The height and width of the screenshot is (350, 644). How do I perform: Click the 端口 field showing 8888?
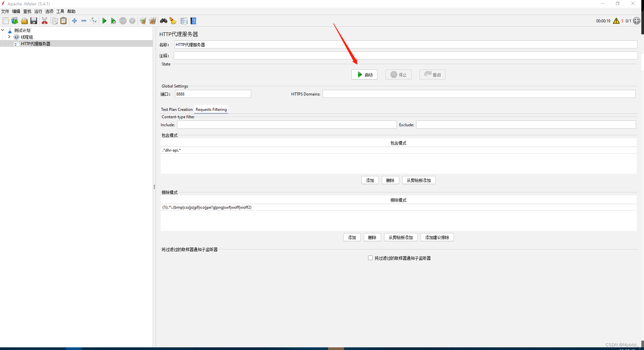(x=213, y=94)
